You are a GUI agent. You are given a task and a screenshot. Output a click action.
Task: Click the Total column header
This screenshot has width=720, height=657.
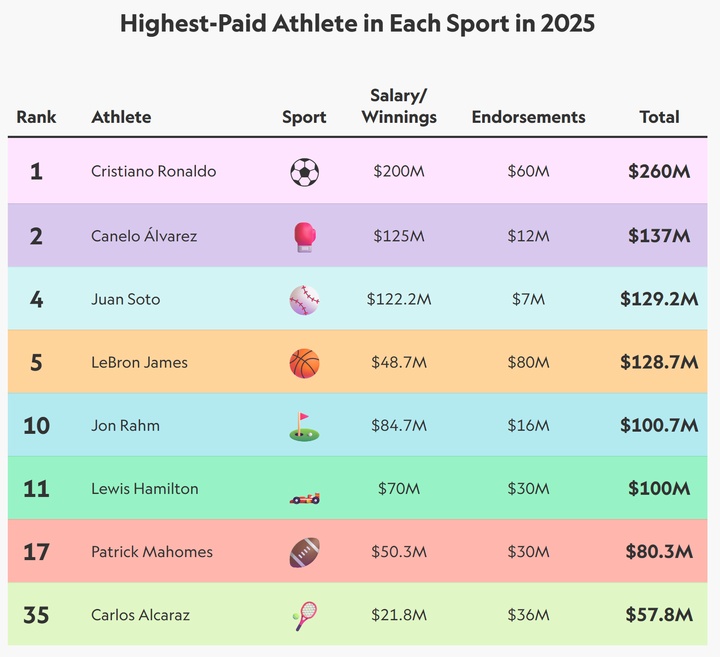point(659,117)
